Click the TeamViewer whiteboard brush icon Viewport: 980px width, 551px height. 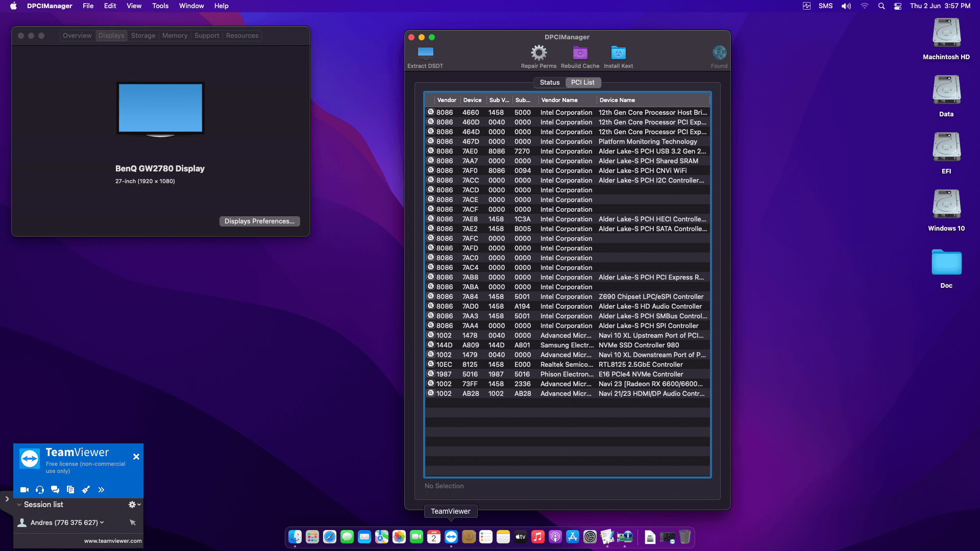[x=86, y=490]
